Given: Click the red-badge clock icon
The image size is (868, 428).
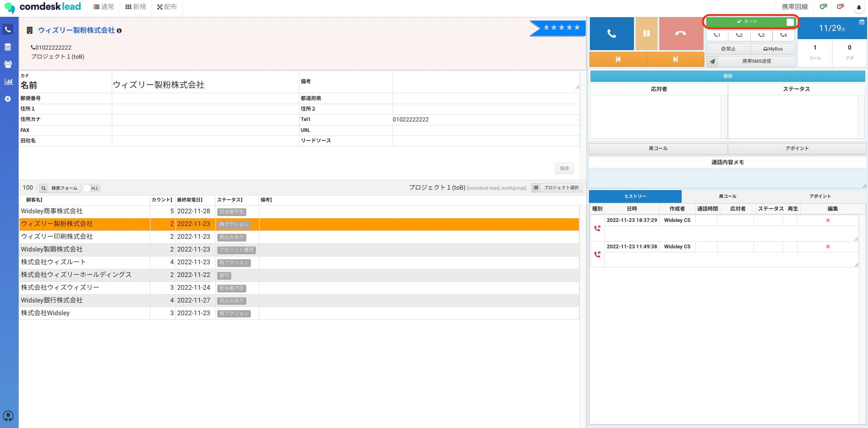Looking at the screenshot, I should (x=840, y=7).
